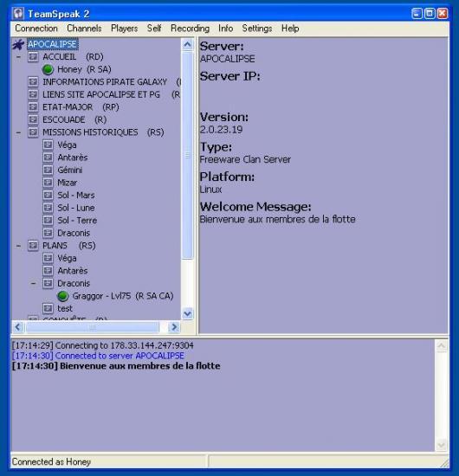Maximize the TeamSpeak 2 window
Screen dimensions: 459x476
(430, 14)
